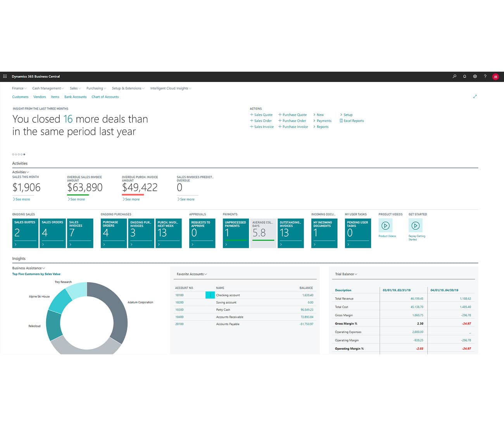Select the last insight carousel dot

coord(24,155)
